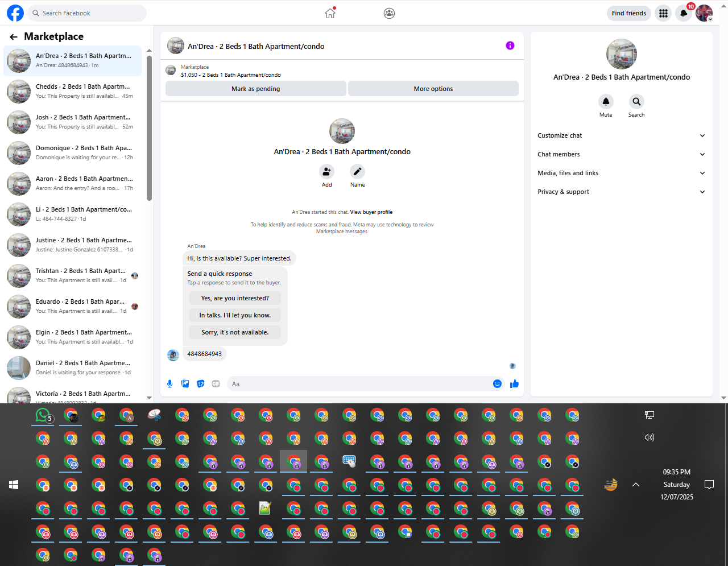Click the Marketplace listing thumbnail in header
Image resolution: width=728 pixels, height=566 pixels.
[171, 70]
